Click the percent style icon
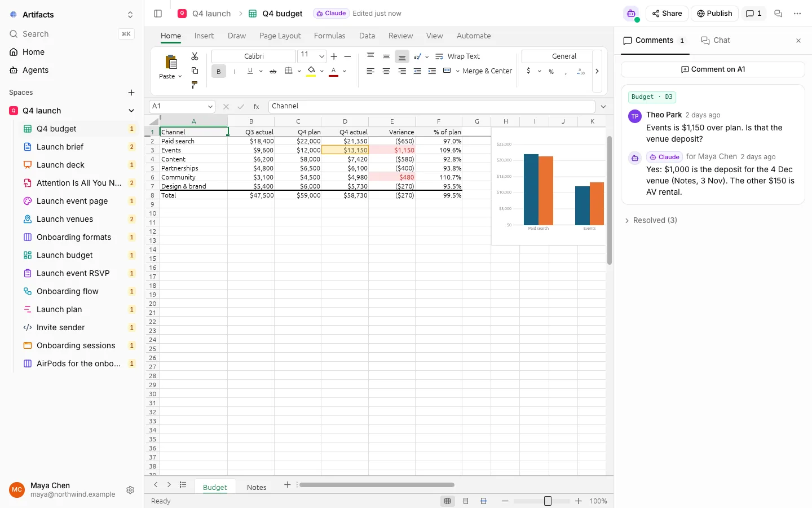Screen dimensions: 812x508 551,72
